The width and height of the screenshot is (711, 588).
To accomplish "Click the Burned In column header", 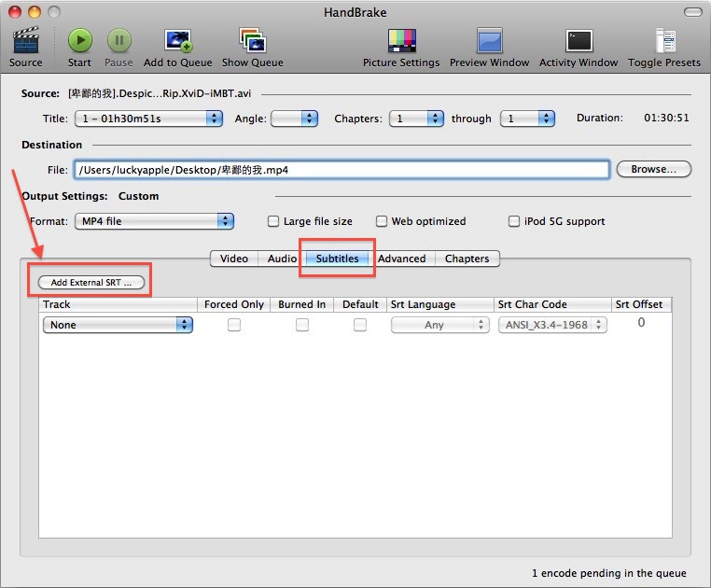I will tap(302, 304).
